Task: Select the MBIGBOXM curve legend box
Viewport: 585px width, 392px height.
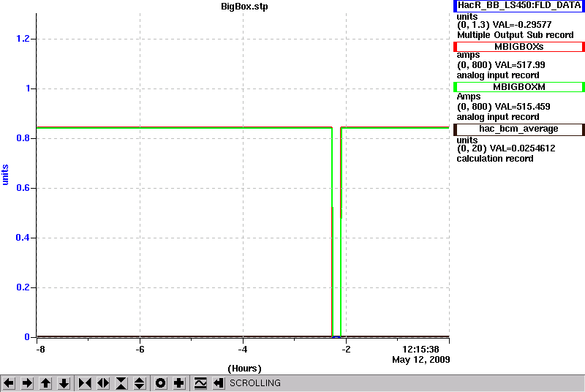Action: click(519, 87)
